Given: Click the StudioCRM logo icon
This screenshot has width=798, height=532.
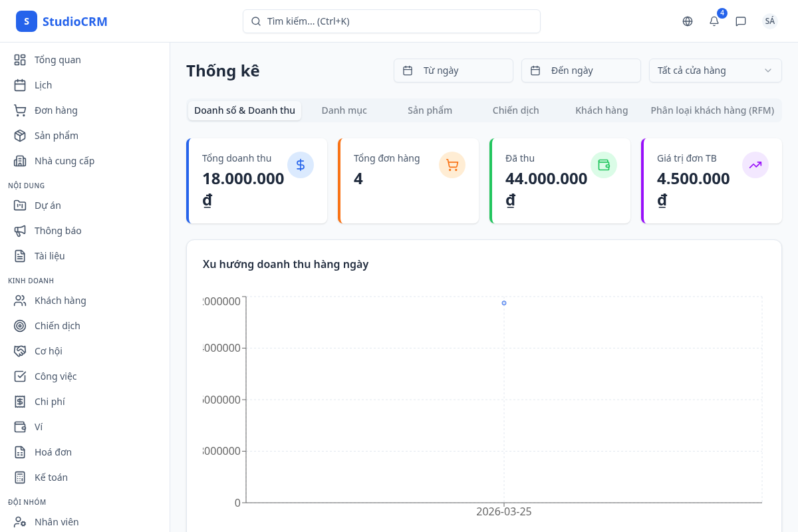Looking at the screenshot, I should 27,21.
